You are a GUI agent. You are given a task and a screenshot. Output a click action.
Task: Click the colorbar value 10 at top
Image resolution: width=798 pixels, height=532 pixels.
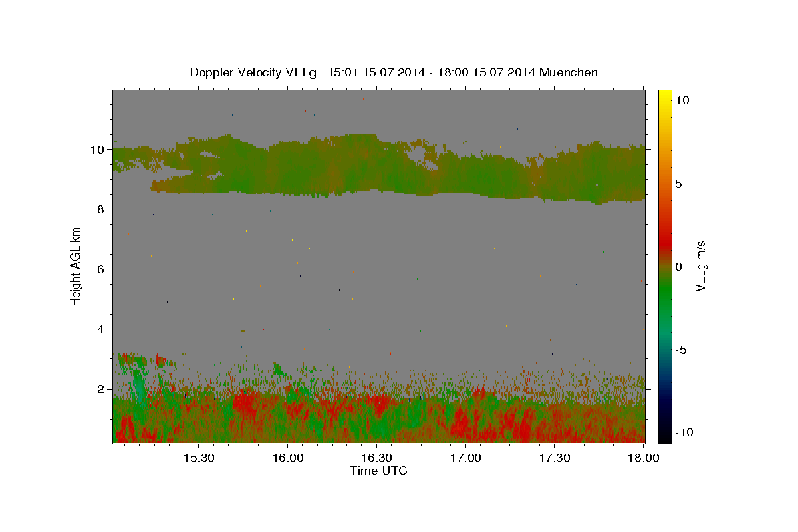click(x=682, y=100)
